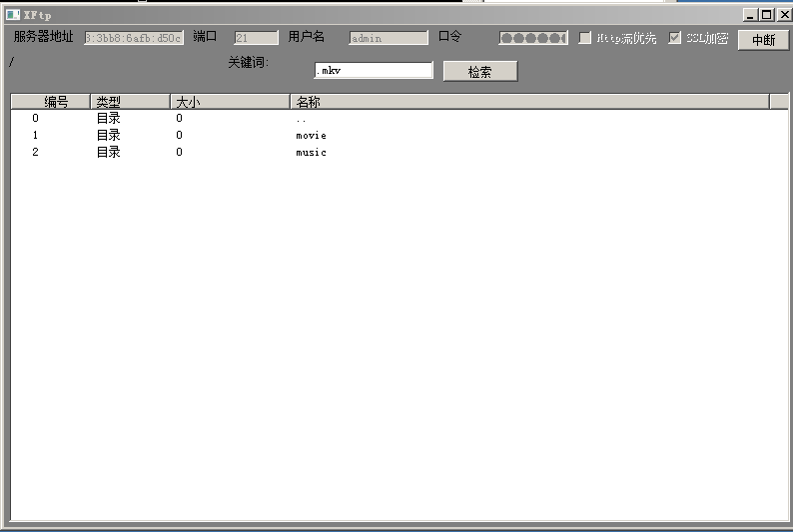The height and width of the screenshot is (532, 793).
Task: Click the 服务器地址 server address field
Action: point(134,38)
